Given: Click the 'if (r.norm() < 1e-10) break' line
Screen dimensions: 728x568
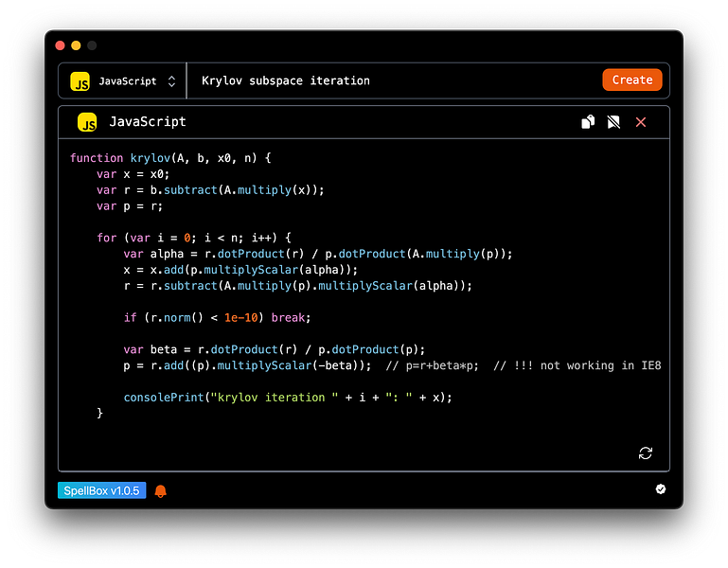Looking at the screenshot, I should point(217,318).
